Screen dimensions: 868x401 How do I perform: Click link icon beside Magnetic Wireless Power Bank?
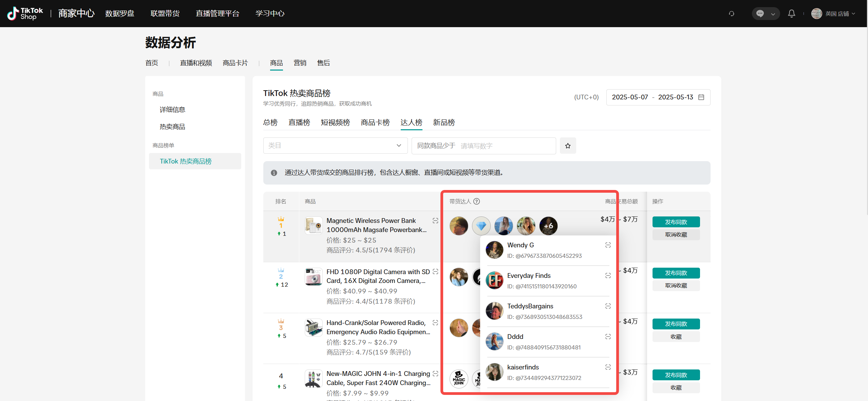tap(435, 221)
